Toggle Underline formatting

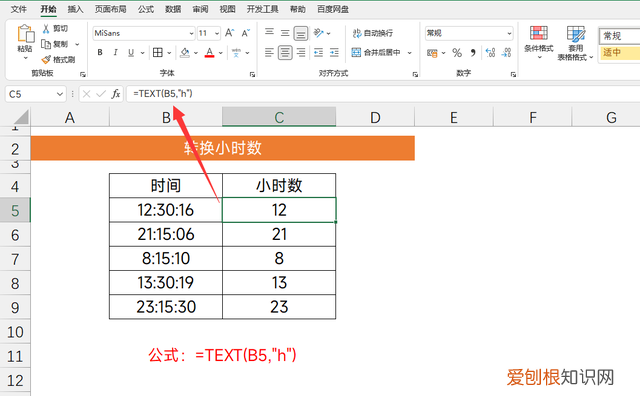tap(131, 52)
